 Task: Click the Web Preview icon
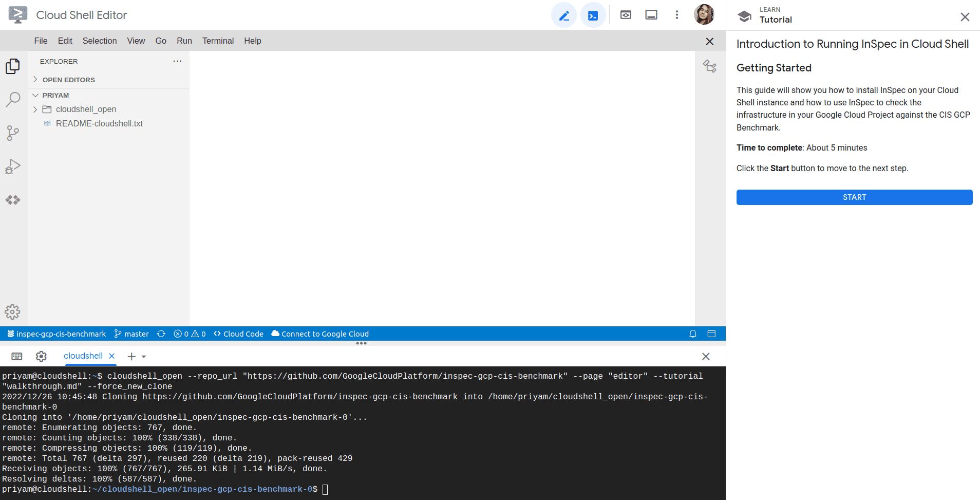tap(626, 15)
